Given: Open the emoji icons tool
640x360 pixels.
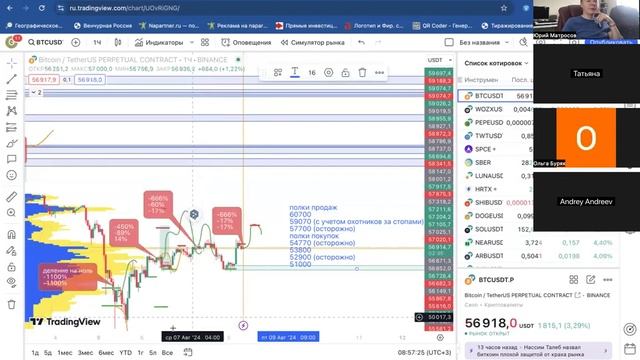Looking at the screenshot, I should pos(11,175).
